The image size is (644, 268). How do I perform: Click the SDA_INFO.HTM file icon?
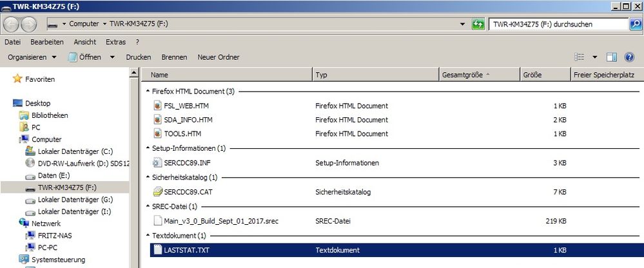pyautogui.click(x=158, y=119)
